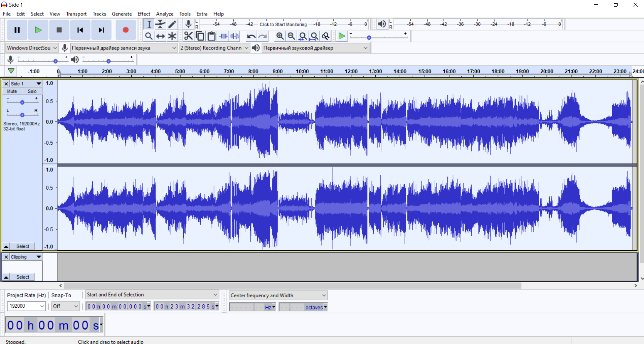Select the Draw pencil tool
The image size is (644, 344).
[172, 24]
